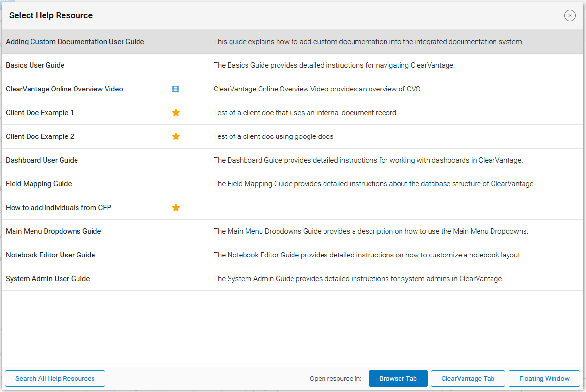Click the star icon for Client Doc Example 2
The width and height of the screenshot is (586, 392).
tap(176, 136)
